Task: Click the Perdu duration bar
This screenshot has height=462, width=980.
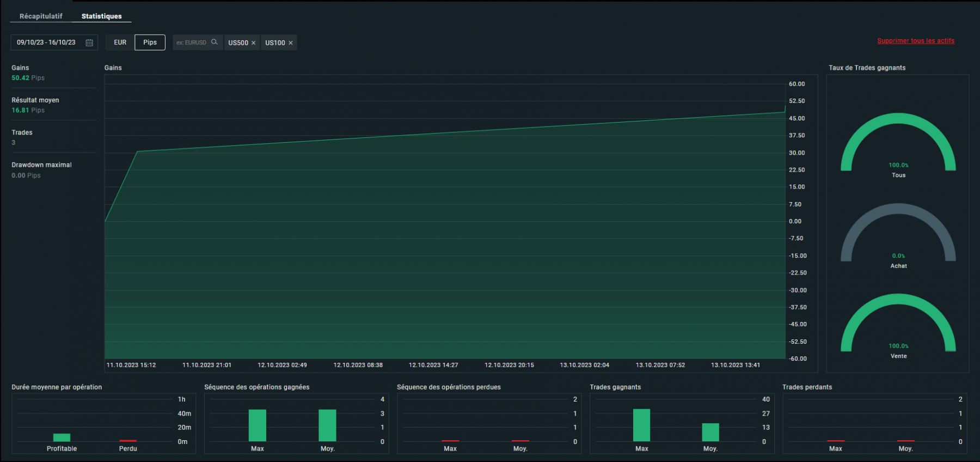Action: [x=128, y=440]
